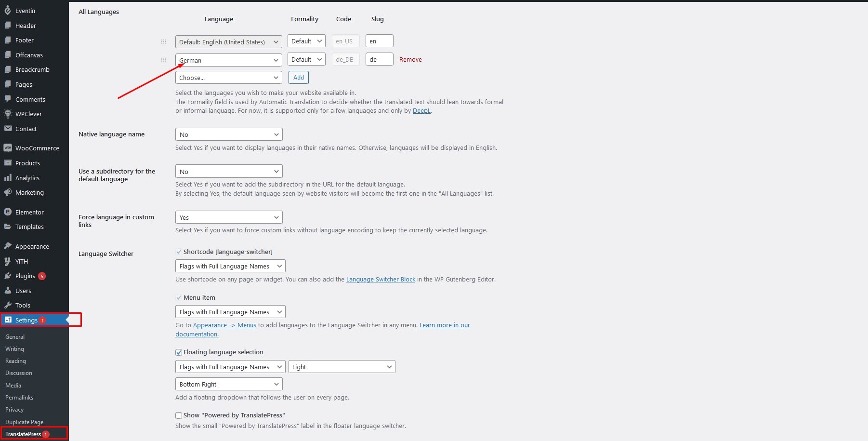
Task: Click the German slug input field
Action: (380, 59)
